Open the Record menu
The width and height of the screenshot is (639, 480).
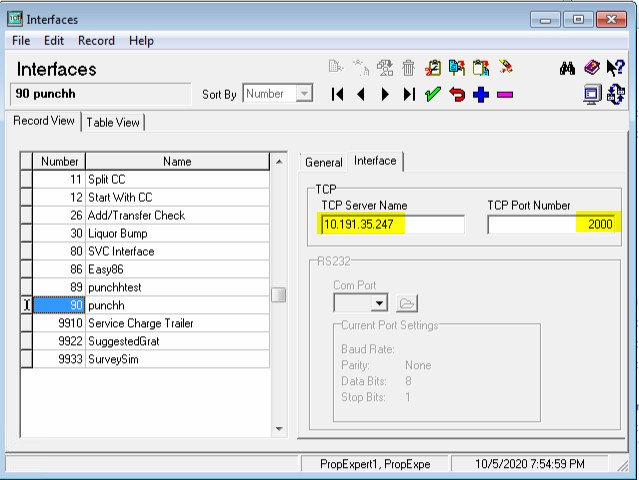click(x=96, y=41)
